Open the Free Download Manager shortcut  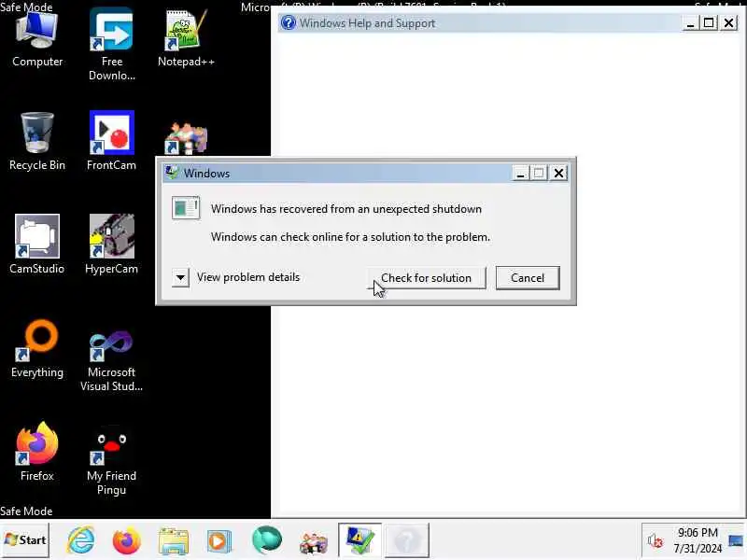(111, 44)
